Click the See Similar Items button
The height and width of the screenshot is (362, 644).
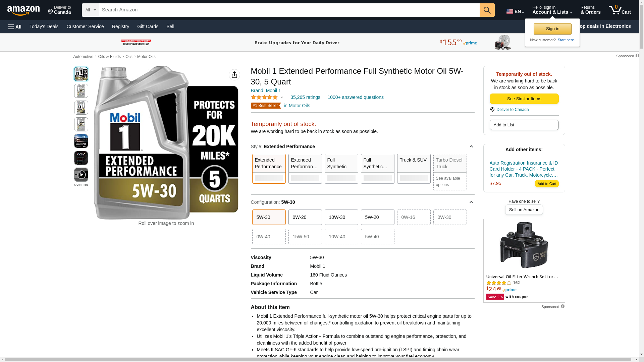[x=524, y=99]
